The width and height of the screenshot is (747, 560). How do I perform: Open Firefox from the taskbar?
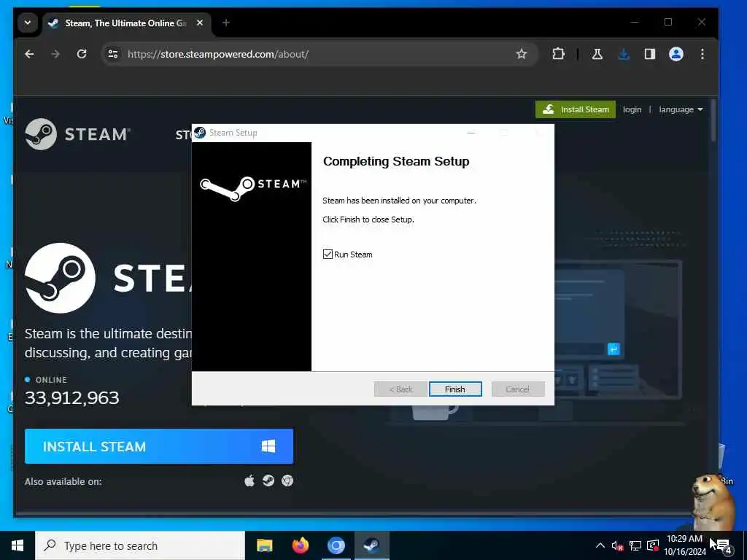(x=300, y=545)
